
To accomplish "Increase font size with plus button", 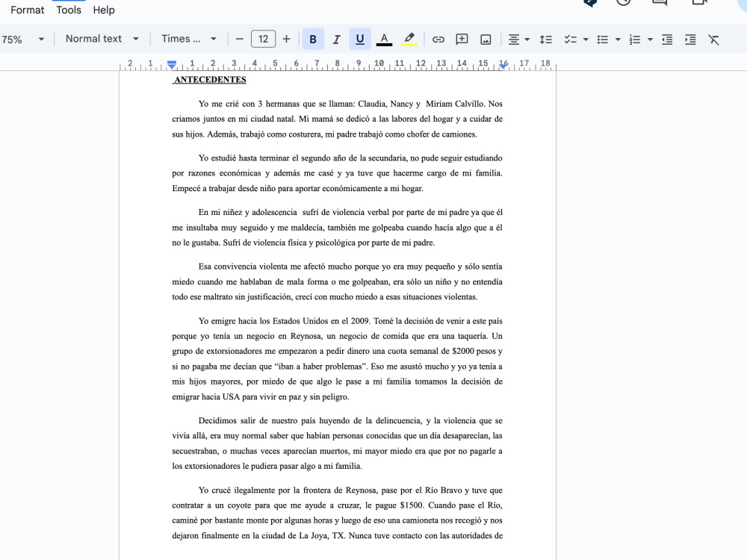I will click(286, 39).
